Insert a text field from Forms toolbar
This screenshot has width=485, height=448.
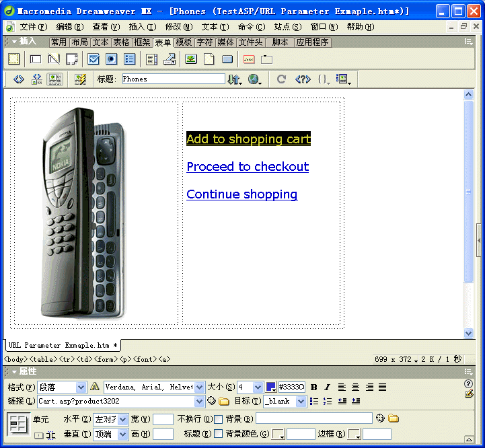point(36,59)
